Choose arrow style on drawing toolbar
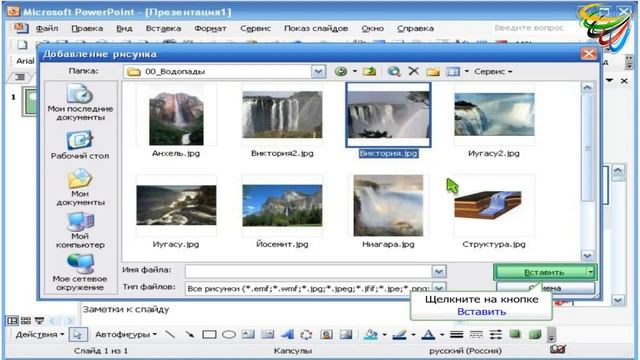Screen dimensions: 640x360 pos(496,335)
